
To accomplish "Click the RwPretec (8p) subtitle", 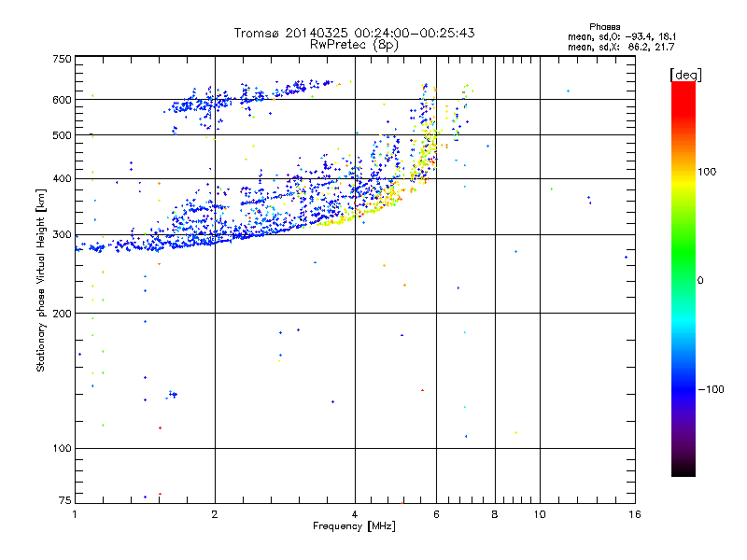I will point(354,45).
